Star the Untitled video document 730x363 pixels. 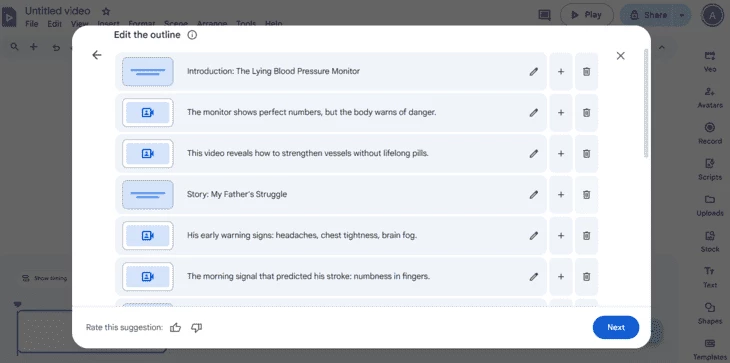[106, 11]
